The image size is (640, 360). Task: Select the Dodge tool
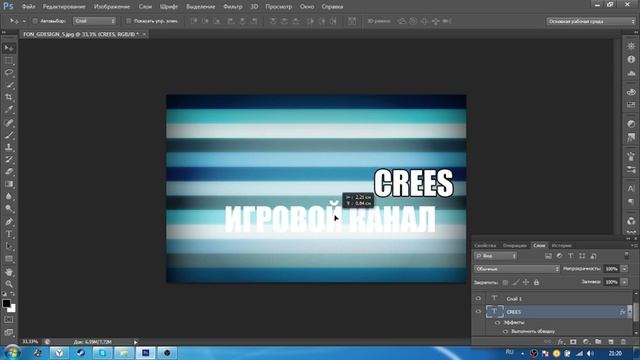coord(9,209)
